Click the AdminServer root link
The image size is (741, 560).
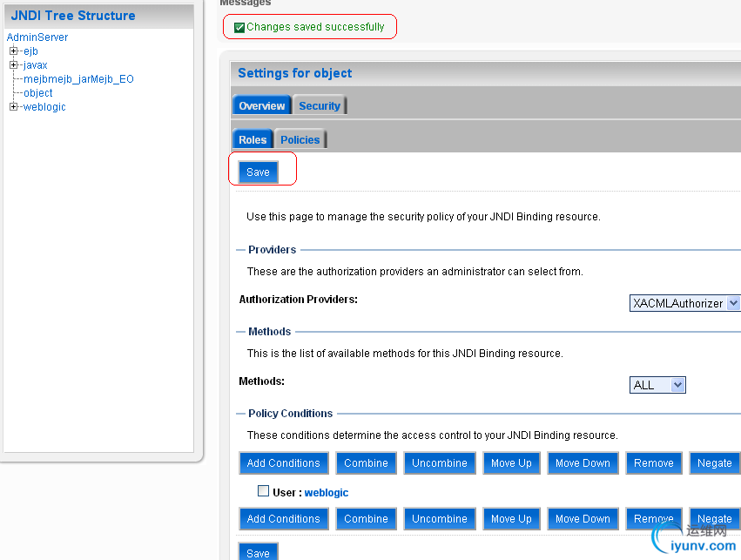(x=37, y=37)
